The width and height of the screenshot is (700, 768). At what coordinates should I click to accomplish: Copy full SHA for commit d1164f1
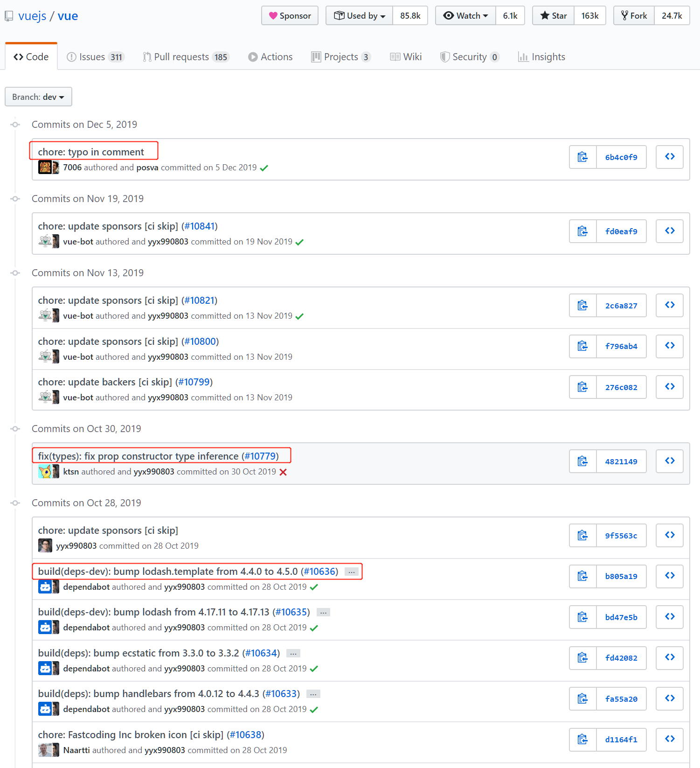tap(582, 740)
